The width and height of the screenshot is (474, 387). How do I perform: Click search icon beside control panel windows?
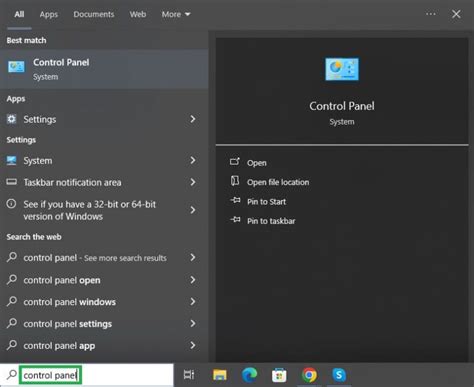pos(12,301)
